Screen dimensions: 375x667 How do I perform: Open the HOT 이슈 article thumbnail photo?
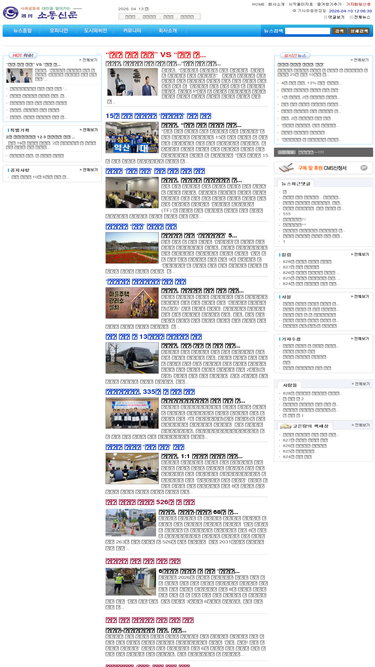[x=19, y=76]
